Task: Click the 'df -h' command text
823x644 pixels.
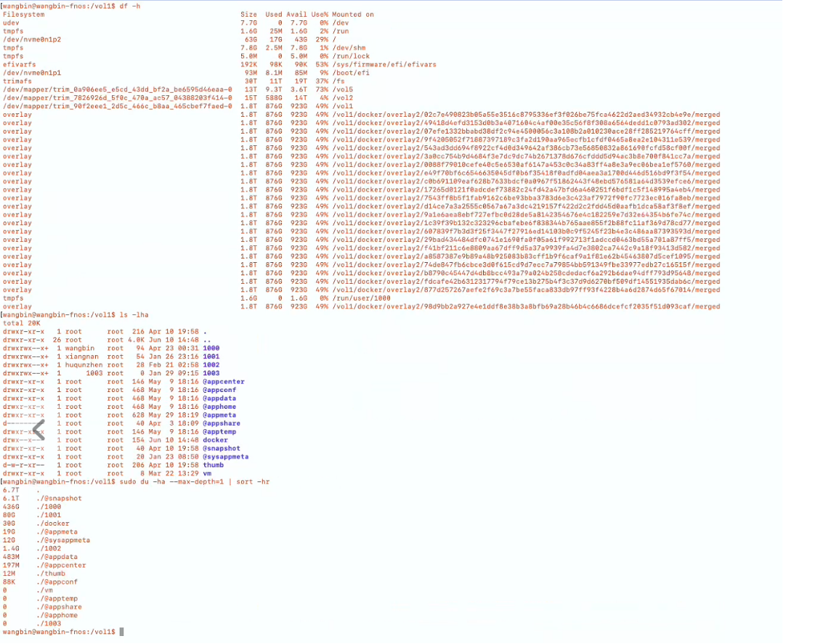Action: click(x=130, y=6)
